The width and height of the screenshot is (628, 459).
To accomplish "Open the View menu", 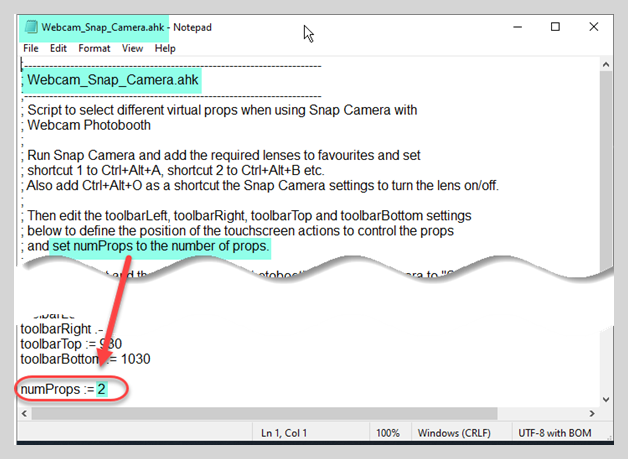I will [132, 48].
